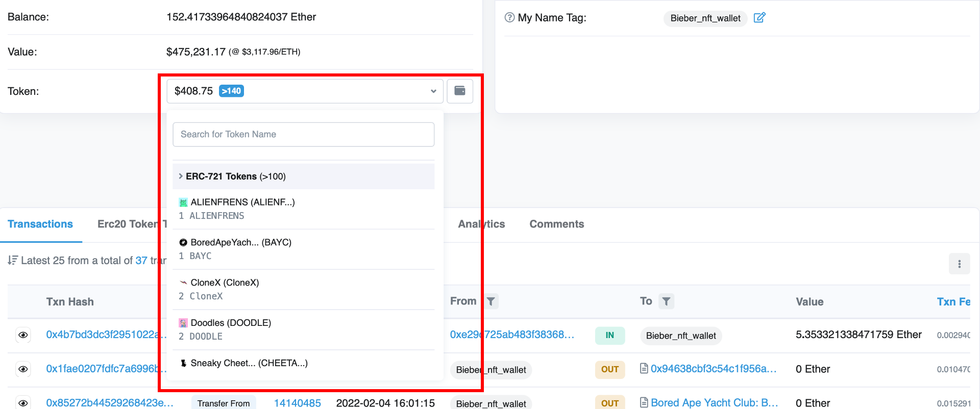The image size is (980, 409).
Task: Click the 37 total transactions link
Action: pos(141,261)
